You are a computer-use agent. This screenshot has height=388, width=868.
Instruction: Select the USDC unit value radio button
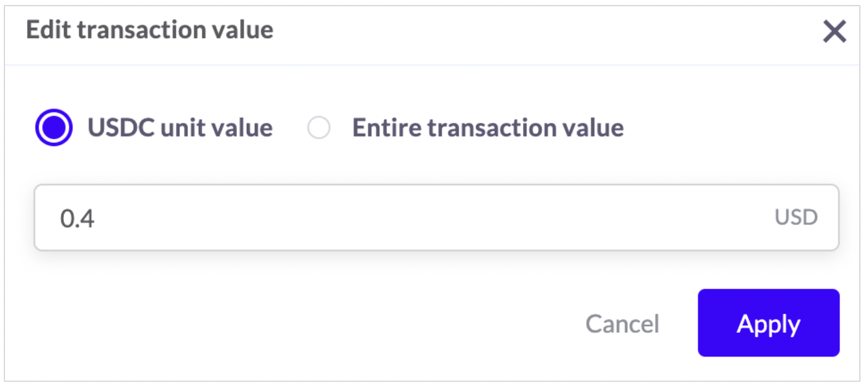[54, 128]
